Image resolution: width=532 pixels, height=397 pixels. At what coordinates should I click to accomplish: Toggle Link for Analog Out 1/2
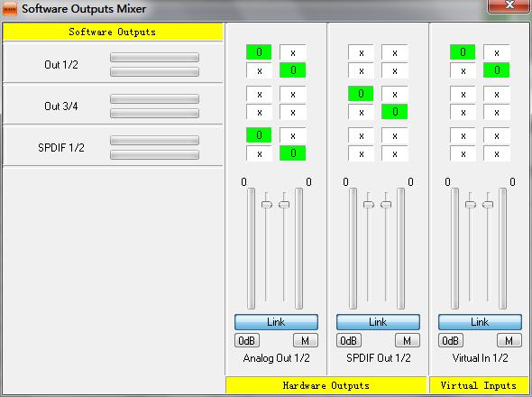coord(276,322)
